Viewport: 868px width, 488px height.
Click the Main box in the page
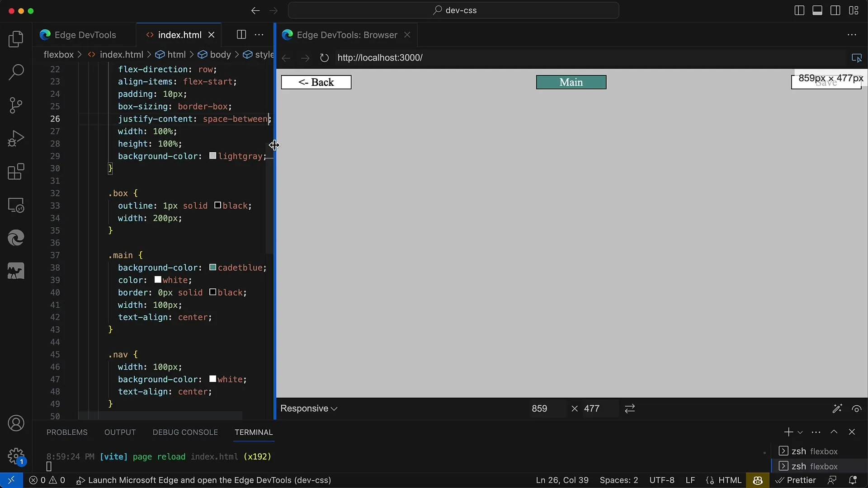[x=571, y=82]
